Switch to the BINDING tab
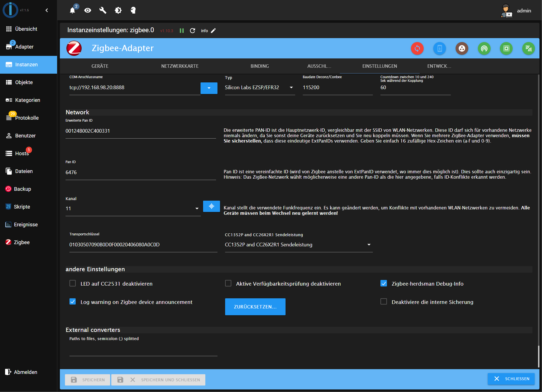Viewport: 542px width, 392px height. coord(260,66)
